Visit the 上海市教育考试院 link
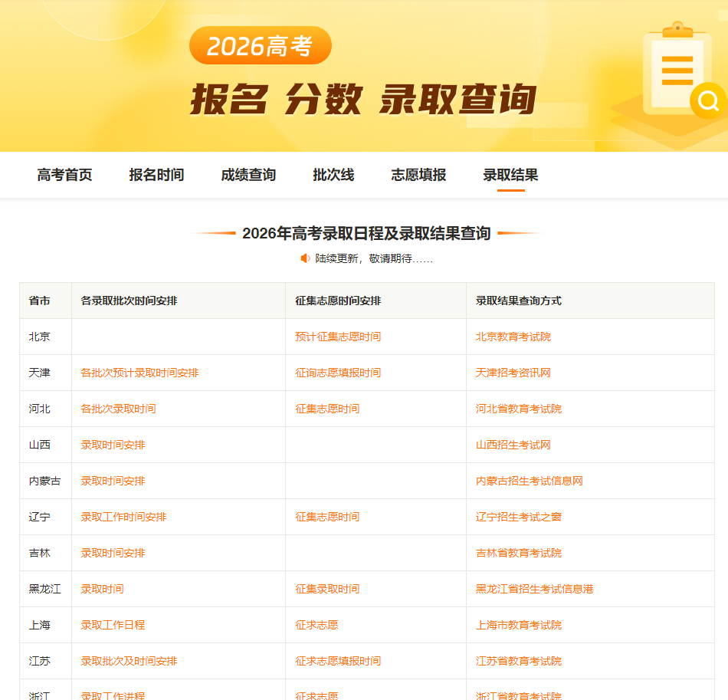 (519, 625)
